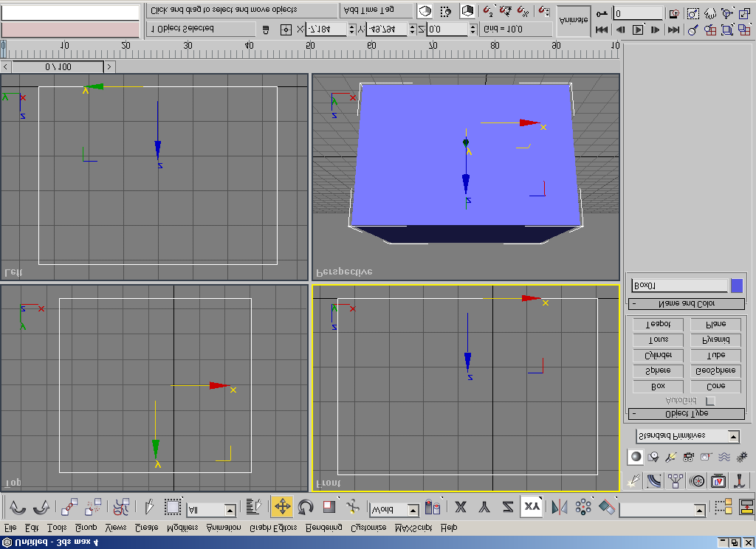Select Lights category icon
Viewport: 756px width, 549px height.
click(670, 457)
